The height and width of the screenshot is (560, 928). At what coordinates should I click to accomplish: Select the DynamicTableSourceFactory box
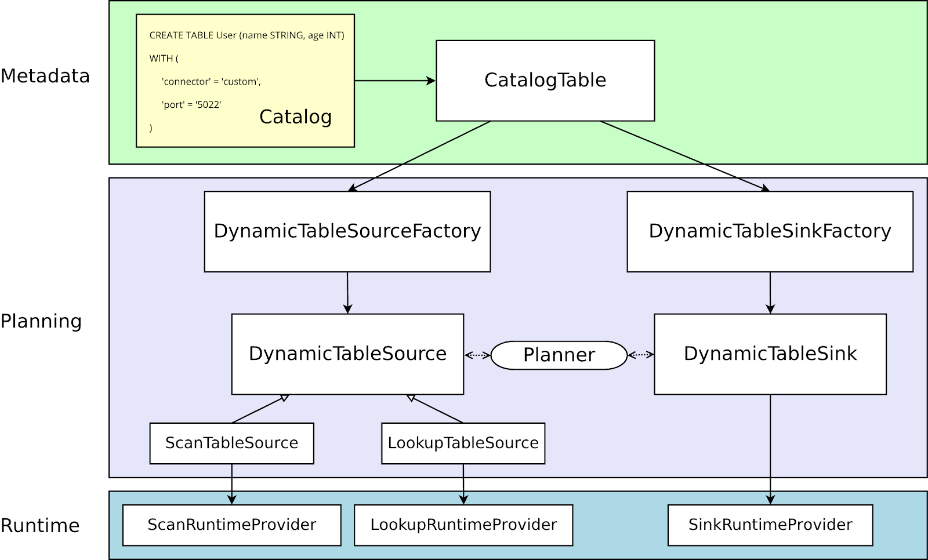tap(347, 231)
